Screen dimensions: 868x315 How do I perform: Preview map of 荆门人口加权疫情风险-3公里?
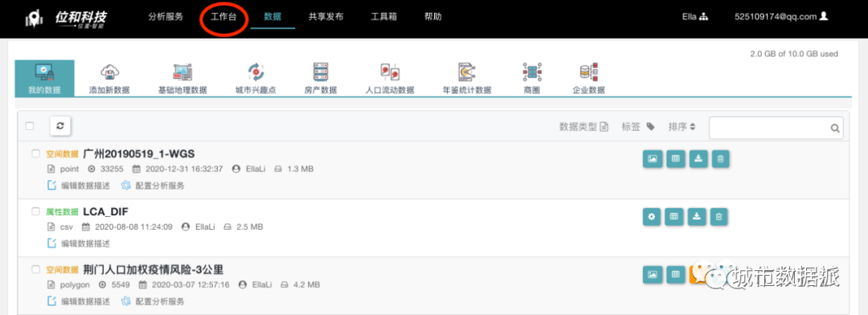tap(652, 275)
